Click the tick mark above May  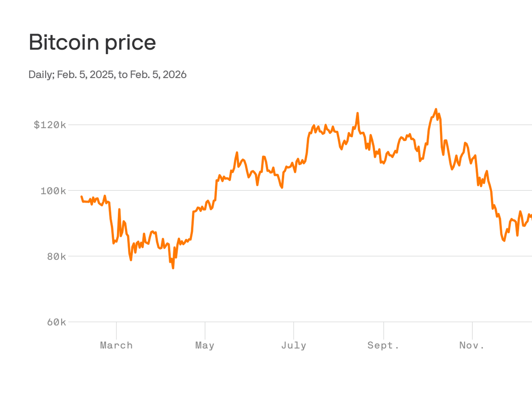(205, 330)
